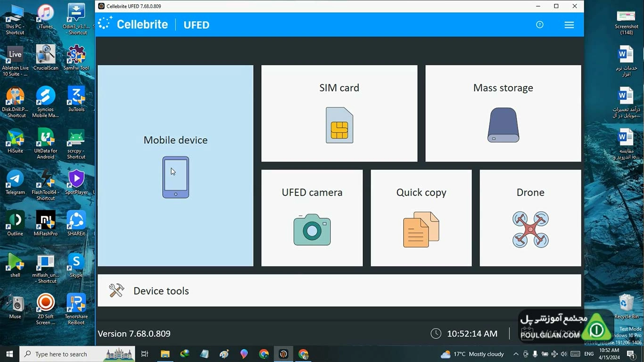Click the SIM chip icon
This screenshot has width=644, height=362.
[339, 125]
